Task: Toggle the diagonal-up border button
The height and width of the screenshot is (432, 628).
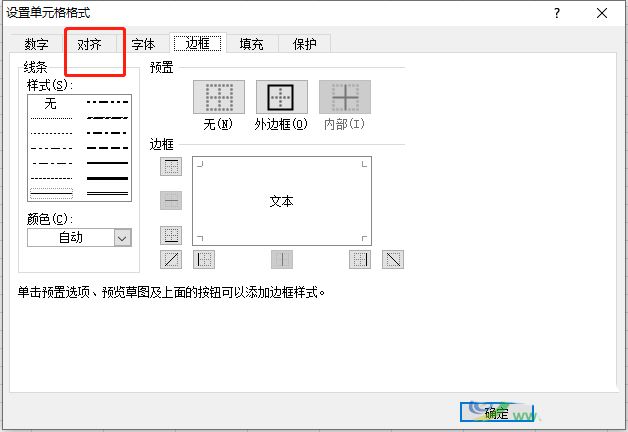Action: 171,259
